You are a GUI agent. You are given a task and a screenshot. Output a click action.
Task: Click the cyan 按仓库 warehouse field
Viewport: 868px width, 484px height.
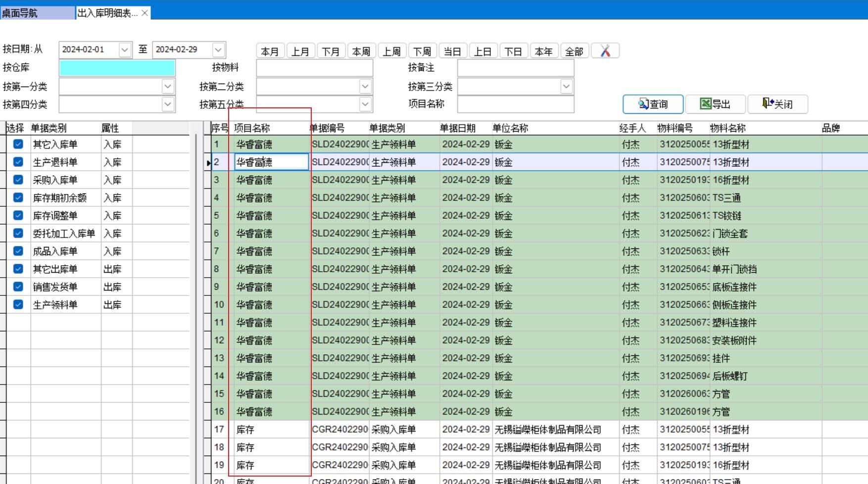click(x=117, y=68)
